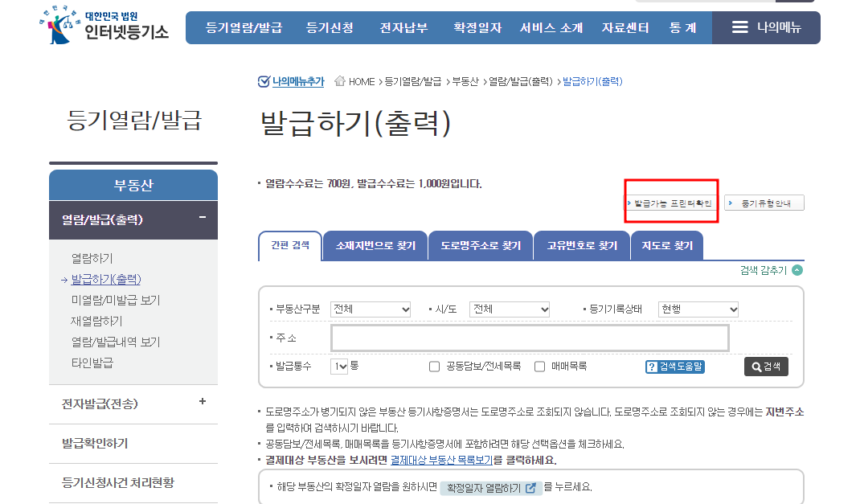
Task: Open 결제대상 부동산 목록보기 link
Action: (441, 460)
